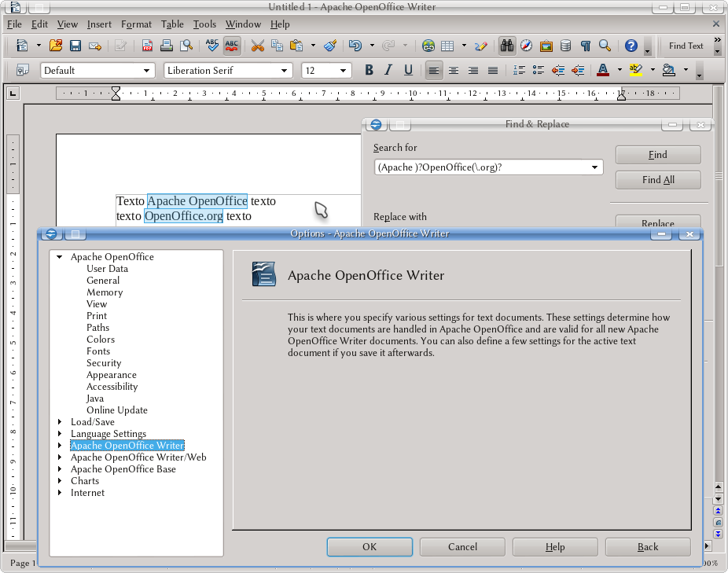The height and width of the screenshot is (573, 728).
Task: Open the Gallery icon
Action: (546, 46)
